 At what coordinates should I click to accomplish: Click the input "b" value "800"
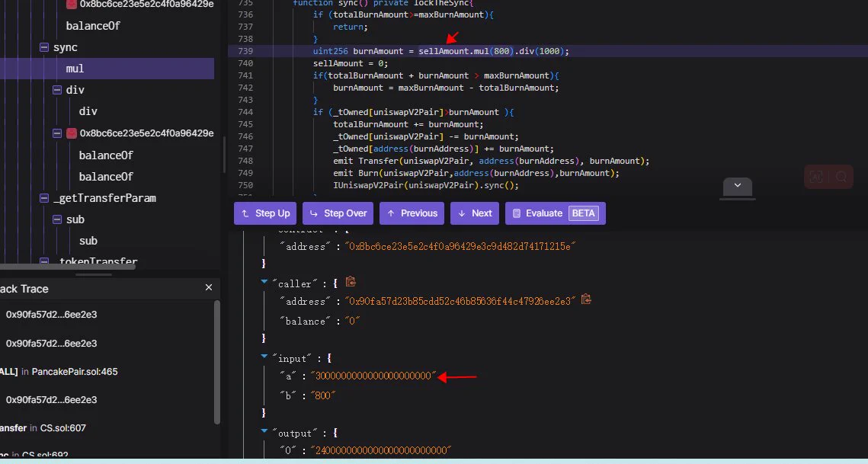[323, 395]
